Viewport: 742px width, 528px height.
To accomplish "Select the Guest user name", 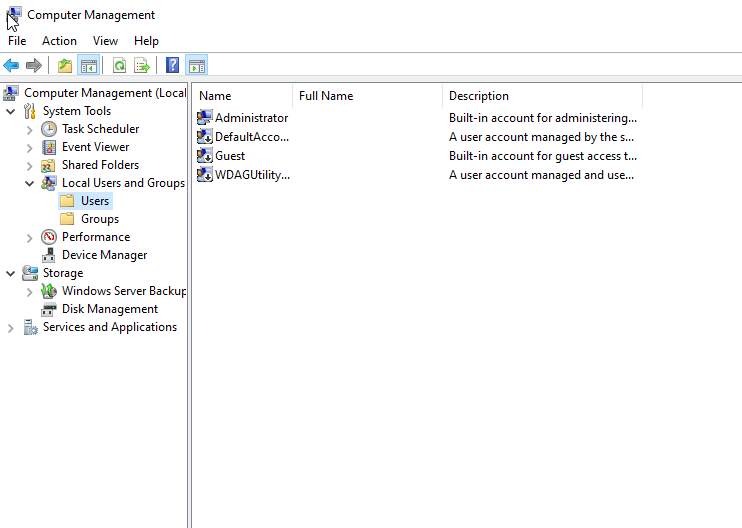I will tap(230, 156).
